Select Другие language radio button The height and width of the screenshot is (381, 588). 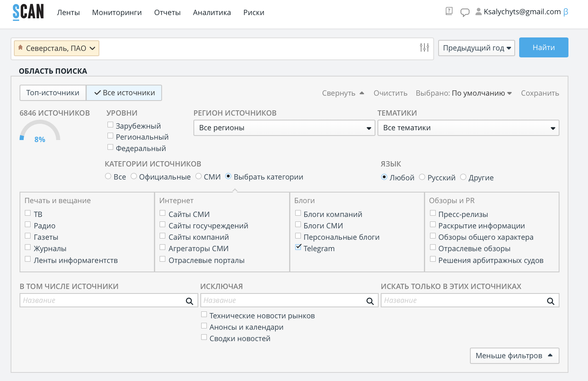coord(463,177)
